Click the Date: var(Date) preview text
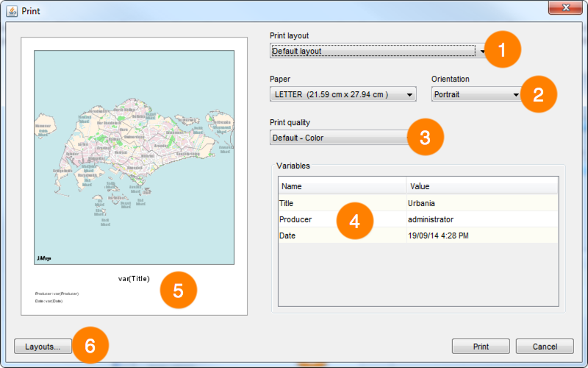 point(49,301)
